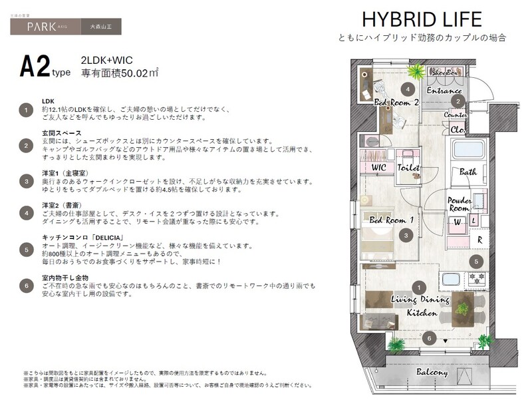Screen dimensions: 532x402
Task: Click the gas stove burners illustration
Action: [477, 279]
